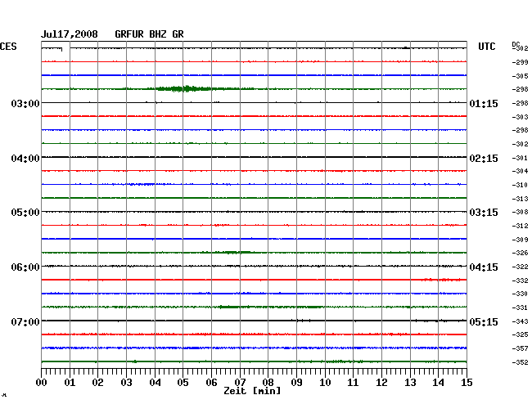This screenshot has height=404, width=532.
Task: Click minute label 15 on time axis
Action: pos(467,383)
